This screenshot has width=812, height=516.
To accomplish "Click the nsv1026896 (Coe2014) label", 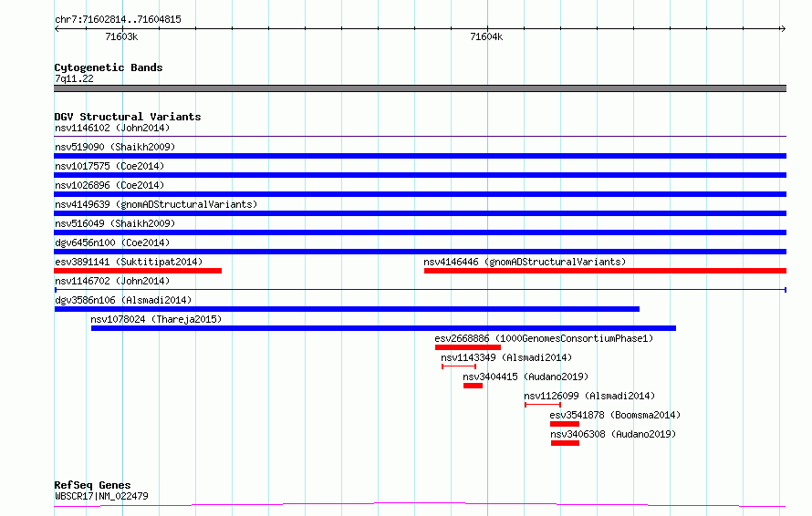I will 109,185.
